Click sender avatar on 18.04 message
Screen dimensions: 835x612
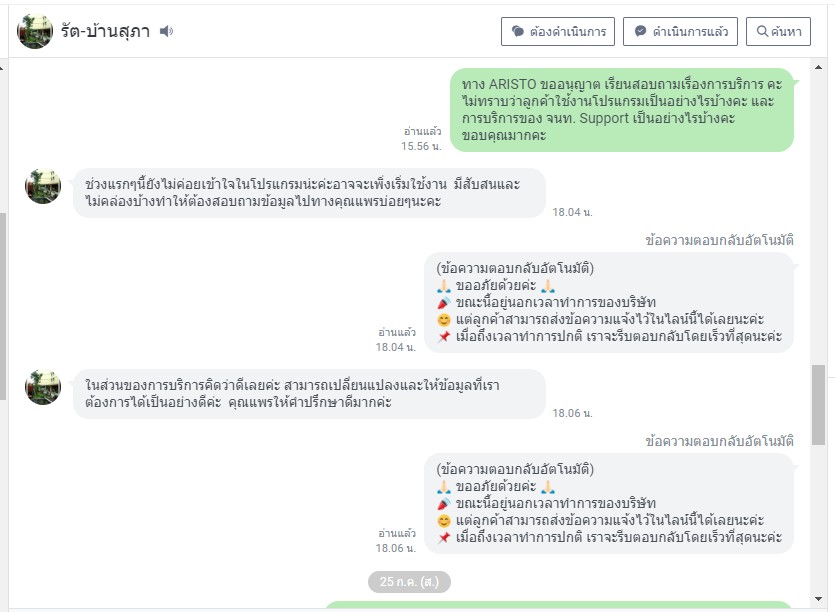click(x=43, y=186)
